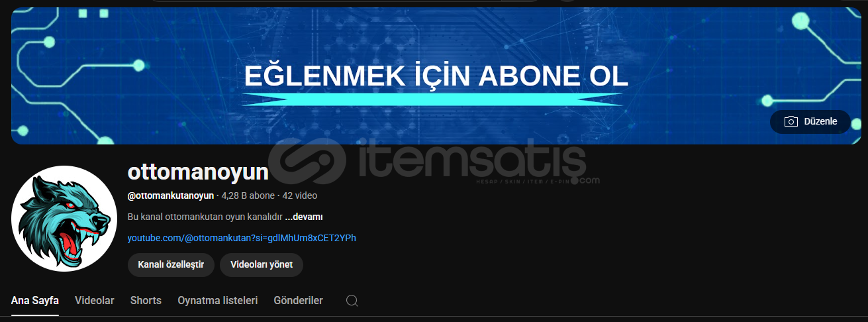Open the Gönderiler tab

[299, 301]
